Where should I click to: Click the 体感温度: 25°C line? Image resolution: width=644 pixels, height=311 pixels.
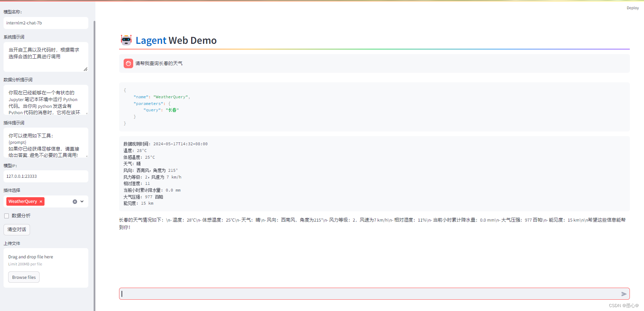pyautogui.click(x=139, y=157)
